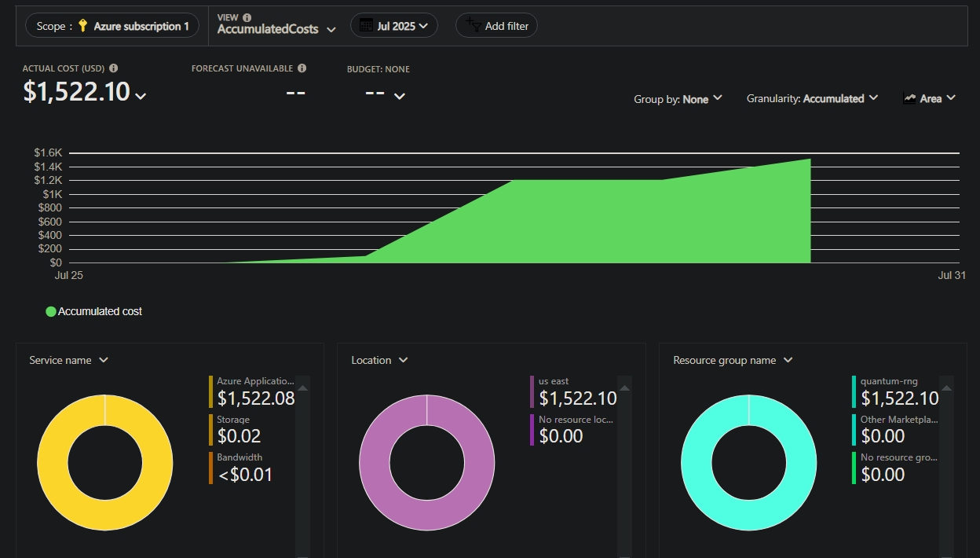Click the info icon beside FORECAST UNAVAILABLE
The width and height of the screenshot is (980, 558).
pos(302,68)
